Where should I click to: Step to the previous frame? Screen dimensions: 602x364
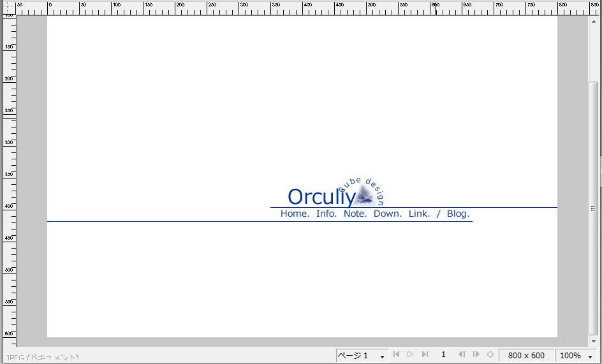pyautogui.click(x=461, y=354)
